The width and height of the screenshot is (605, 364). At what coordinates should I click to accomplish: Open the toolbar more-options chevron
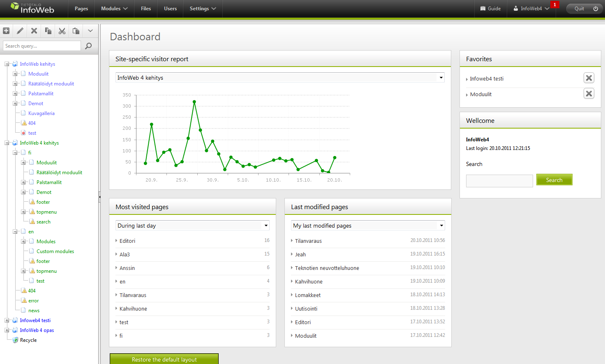coord(90,31)
